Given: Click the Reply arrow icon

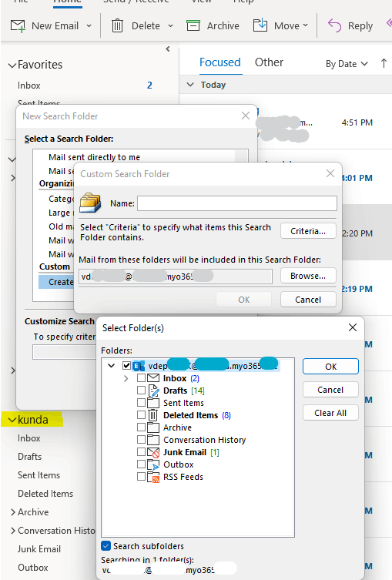Looking at the screenshot, I should 335,26.
